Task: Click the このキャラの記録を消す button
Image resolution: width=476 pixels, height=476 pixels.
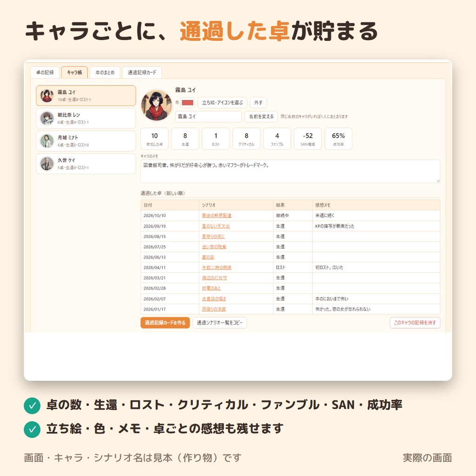Action: pos(415,323)
